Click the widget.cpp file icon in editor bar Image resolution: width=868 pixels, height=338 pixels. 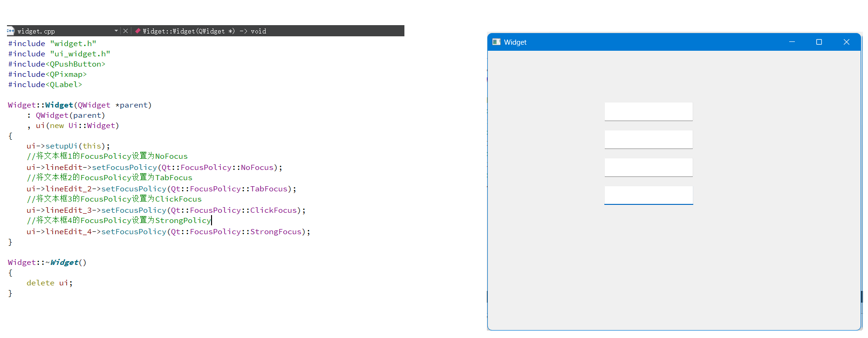[11, 31]
